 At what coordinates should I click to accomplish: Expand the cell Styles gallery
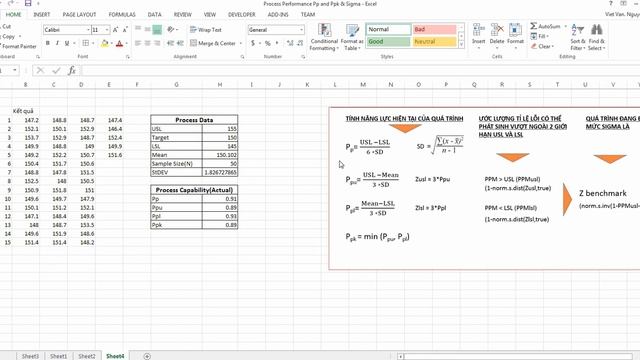coord(462,44)
